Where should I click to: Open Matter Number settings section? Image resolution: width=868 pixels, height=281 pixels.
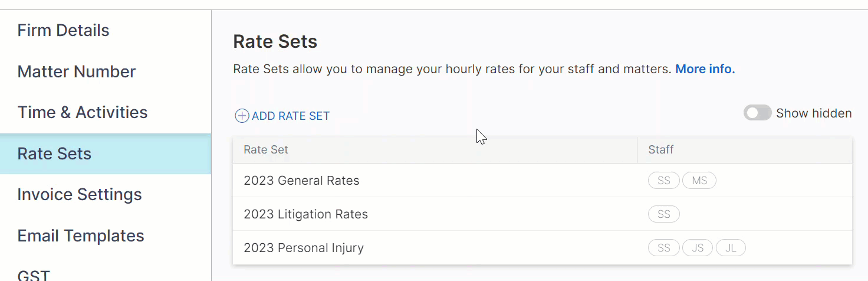click(77, 72)
